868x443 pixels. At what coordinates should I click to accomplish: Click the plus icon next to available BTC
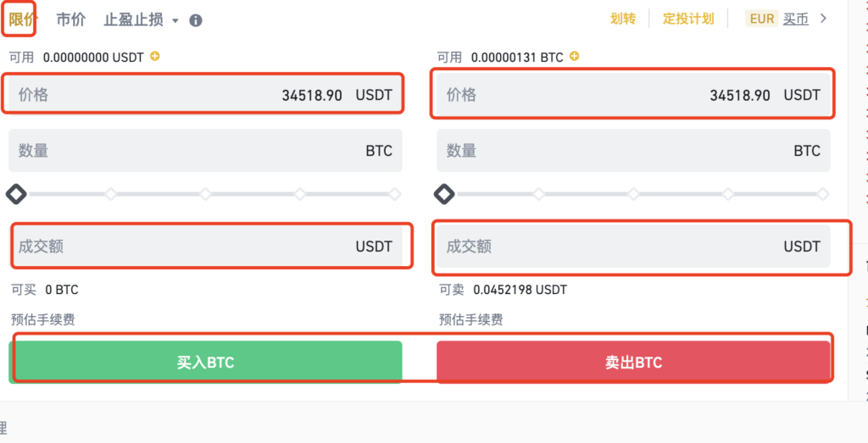pos(575,56)
